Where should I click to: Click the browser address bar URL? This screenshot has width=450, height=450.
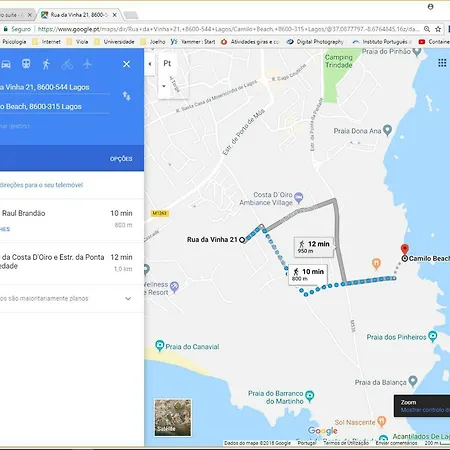coord(228,29)
